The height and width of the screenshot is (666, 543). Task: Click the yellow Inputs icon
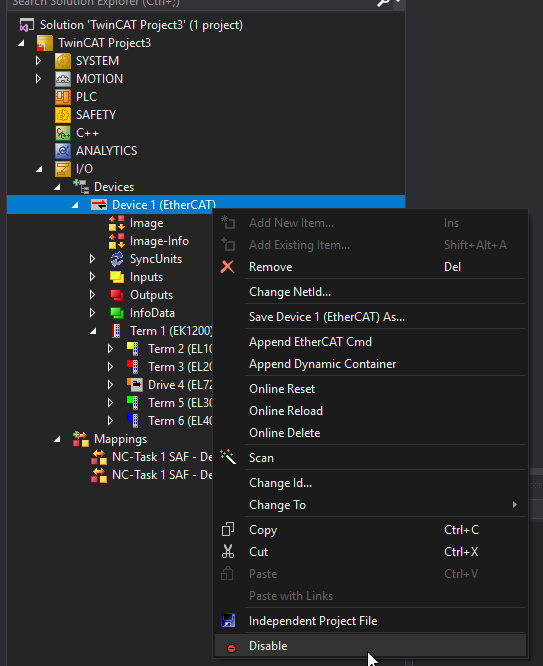coord(117,277)
